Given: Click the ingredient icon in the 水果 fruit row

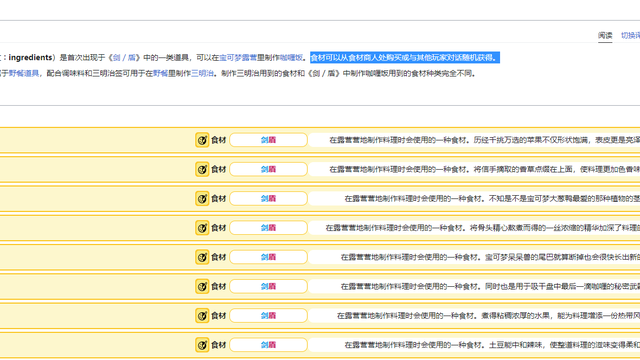Looking at the screenshot, I should coord(202,316).
